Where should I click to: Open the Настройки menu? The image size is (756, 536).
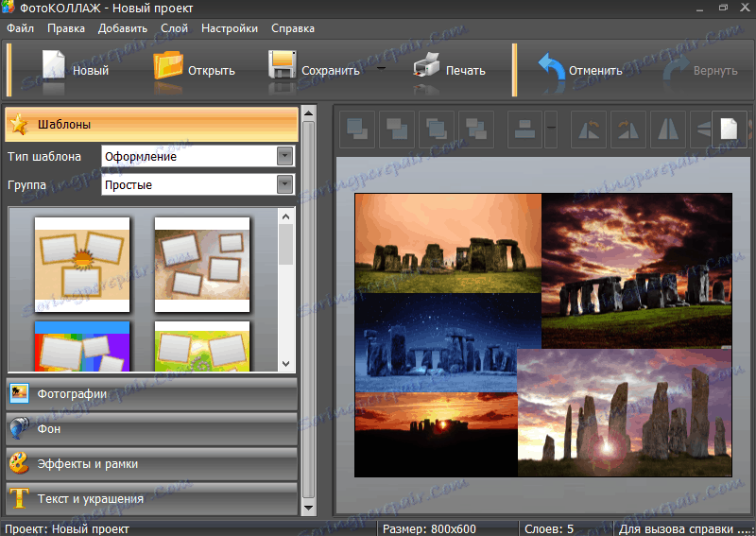click(230, 28)
